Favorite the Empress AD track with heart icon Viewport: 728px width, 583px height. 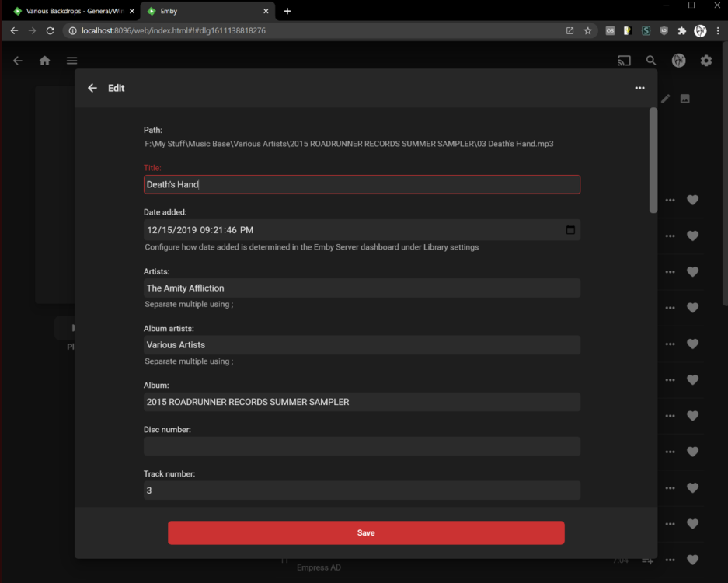(x=692, y=559)
